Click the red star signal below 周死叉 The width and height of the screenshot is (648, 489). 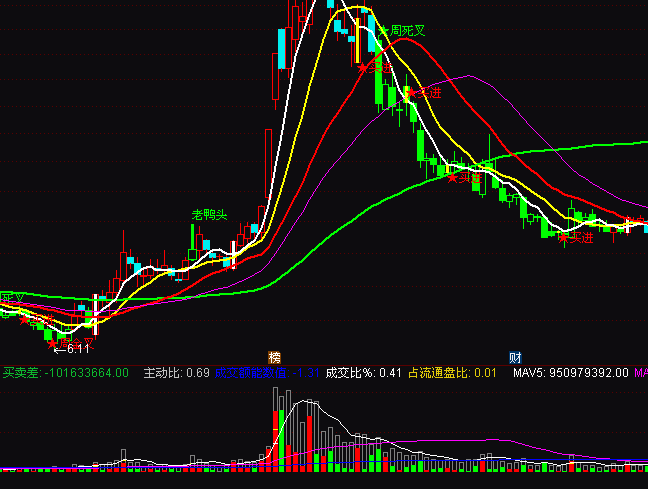[x=363, y=68]
